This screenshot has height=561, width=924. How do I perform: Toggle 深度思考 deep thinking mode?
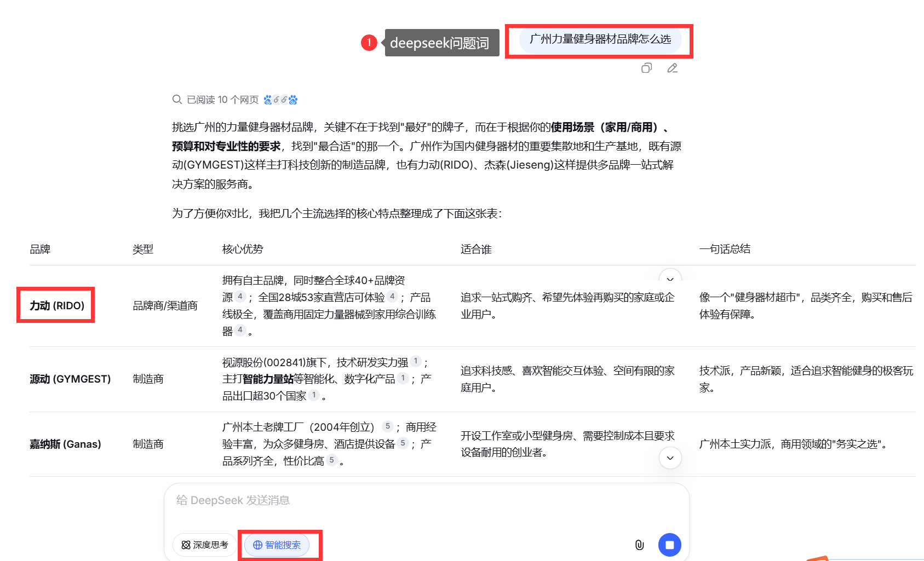click(x=204, y=545)
